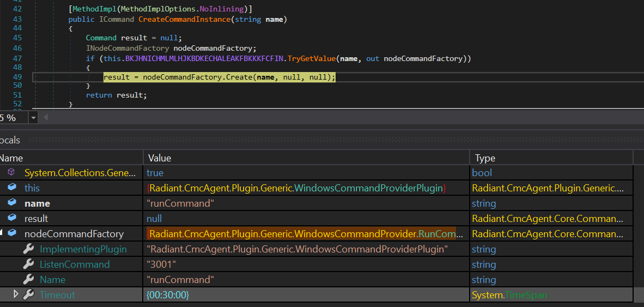644x307 pixels.
Task: Select the null value of result row
Action: 154,219
